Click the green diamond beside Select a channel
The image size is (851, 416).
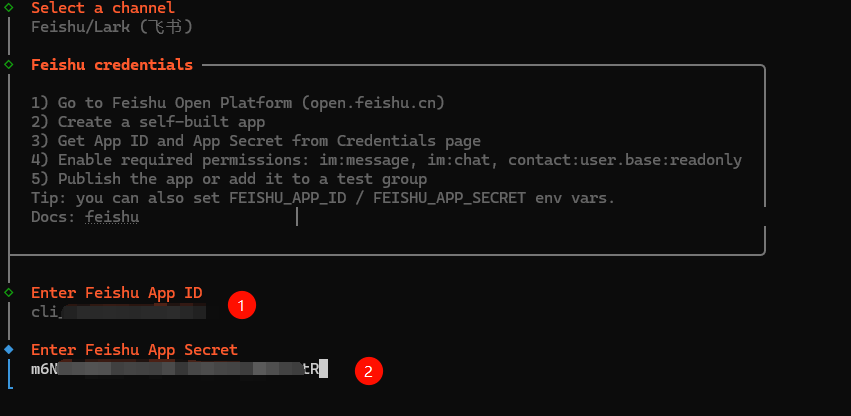(x=9, y=8)
